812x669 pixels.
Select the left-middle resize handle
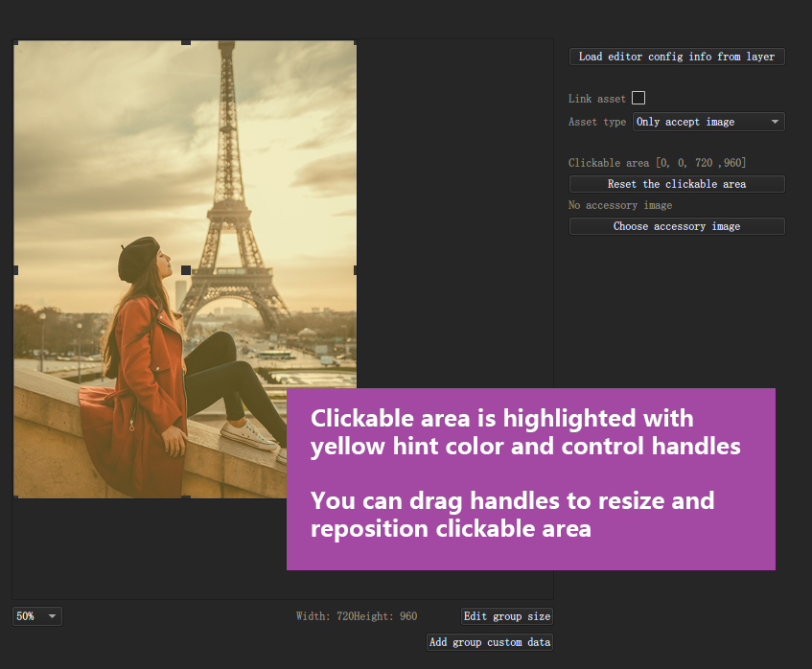click(15, 269)
